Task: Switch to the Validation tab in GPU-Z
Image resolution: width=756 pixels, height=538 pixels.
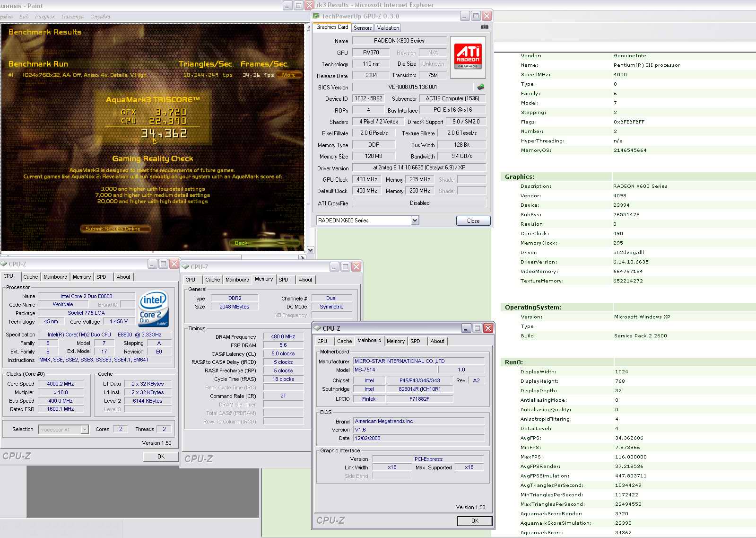Action: tap(388, 28)
